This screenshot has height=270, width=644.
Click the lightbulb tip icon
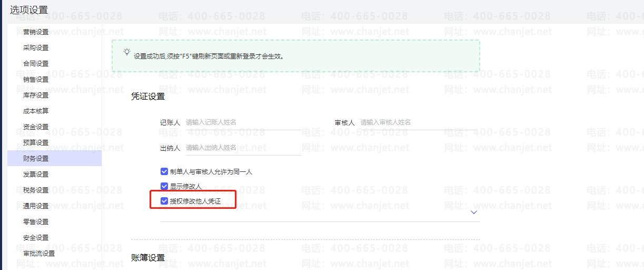126,52
